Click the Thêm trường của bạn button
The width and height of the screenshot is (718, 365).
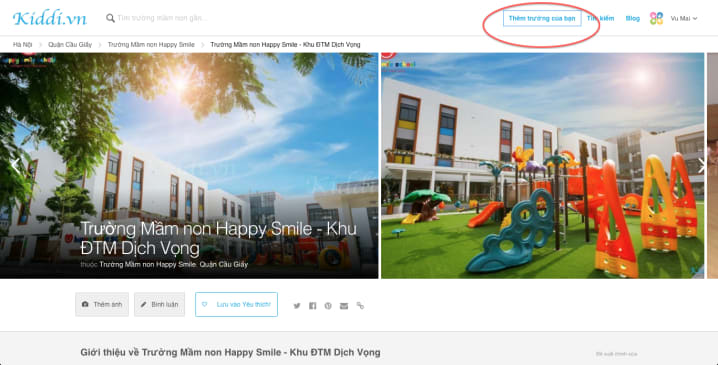pos(542,18)
